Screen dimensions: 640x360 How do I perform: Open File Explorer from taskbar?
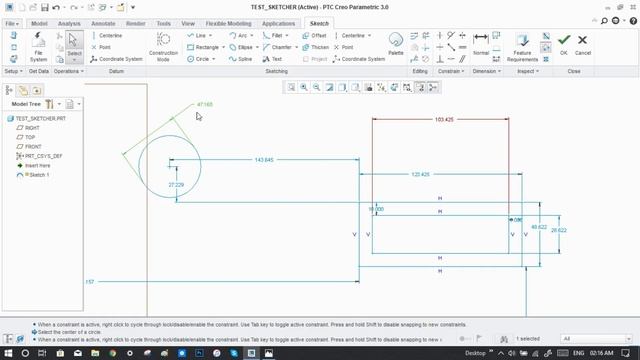[x=95, y=353]
